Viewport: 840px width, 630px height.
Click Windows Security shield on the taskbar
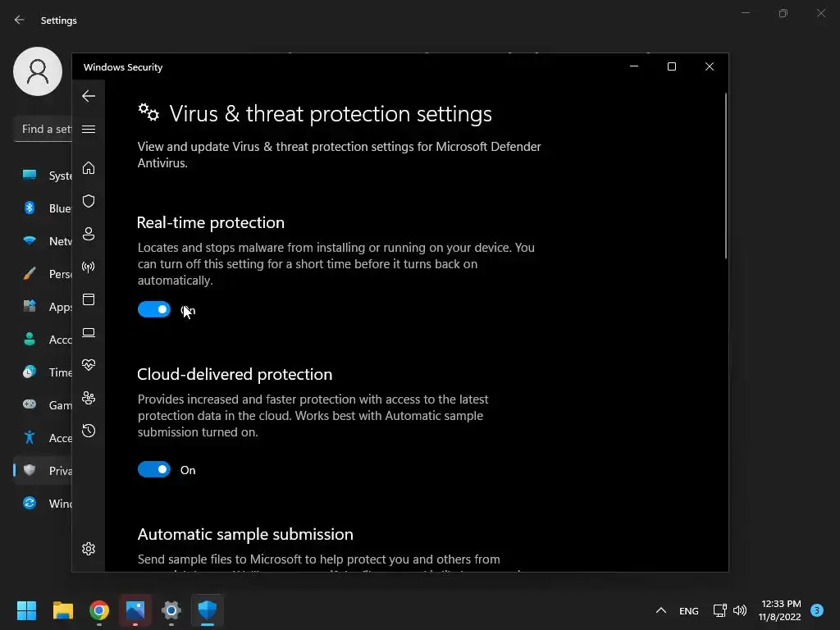(x=208, y=610)
